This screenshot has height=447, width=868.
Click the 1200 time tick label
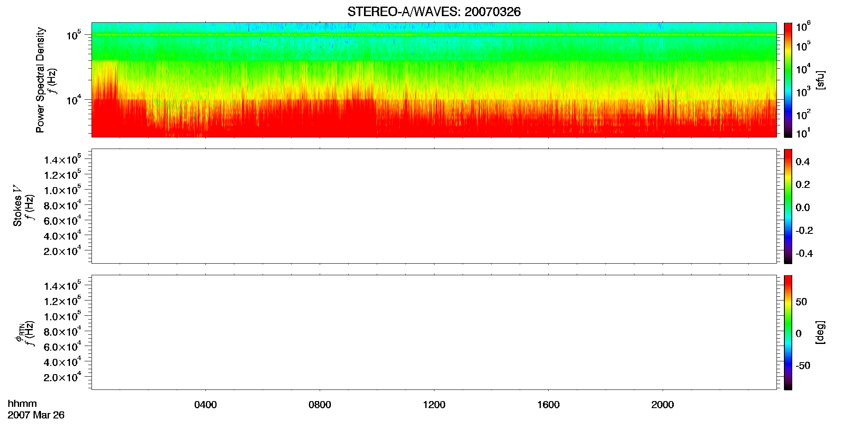(434, 405)
